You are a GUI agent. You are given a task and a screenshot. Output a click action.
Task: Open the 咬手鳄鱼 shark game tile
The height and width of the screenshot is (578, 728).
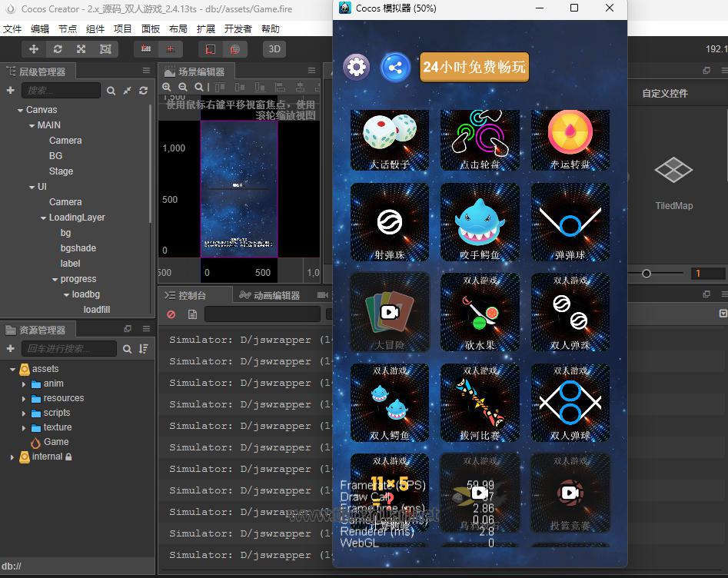click(x=480, y=223)
